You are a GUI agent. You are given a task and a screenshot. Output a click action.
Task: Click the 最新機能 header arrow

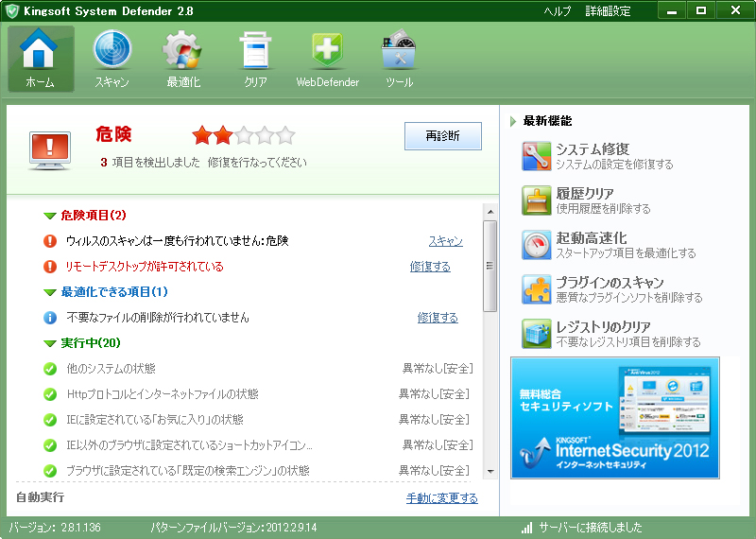point(513,121)
